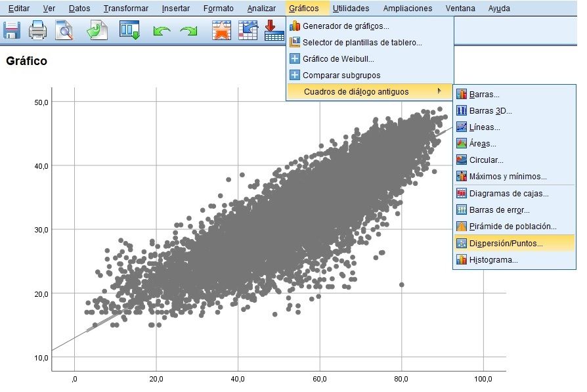Click the Print toolbar icon

click(x=38, y=30)
